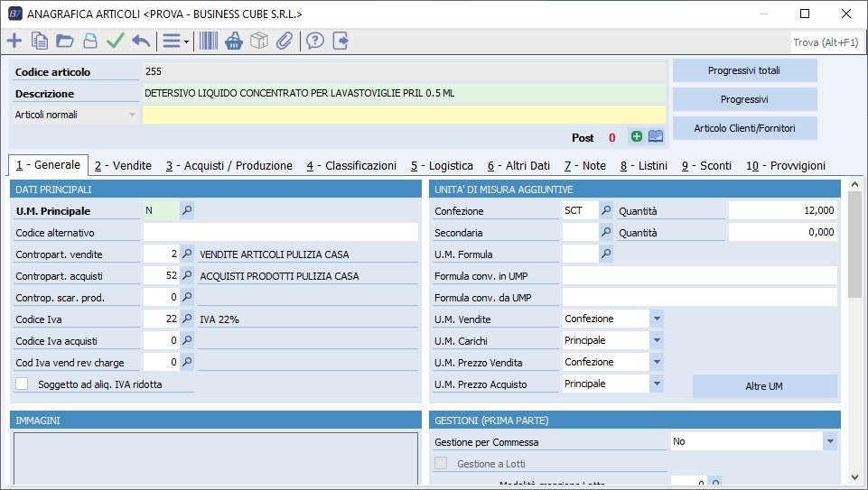
Task: Open the Articoli normali type dropdown
Action: tap(132, 116)
